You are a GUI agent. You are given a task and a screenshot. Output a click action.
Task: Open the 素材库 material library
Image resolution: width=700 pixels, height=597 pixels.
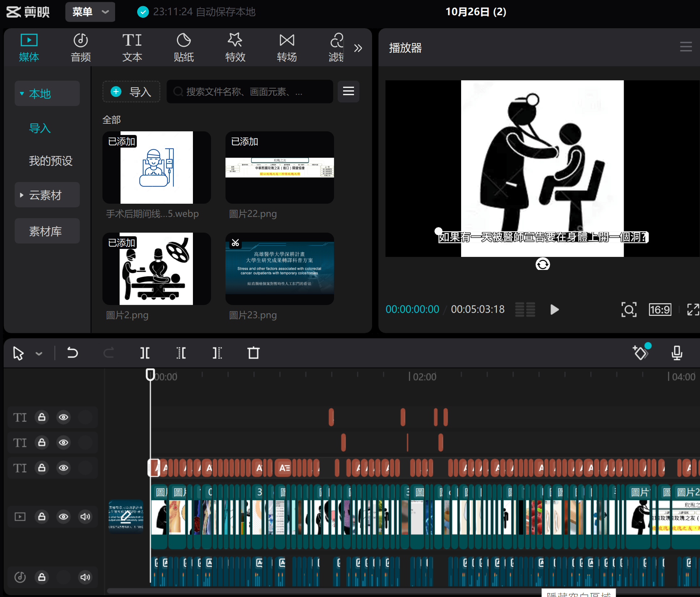coord(47,231)
